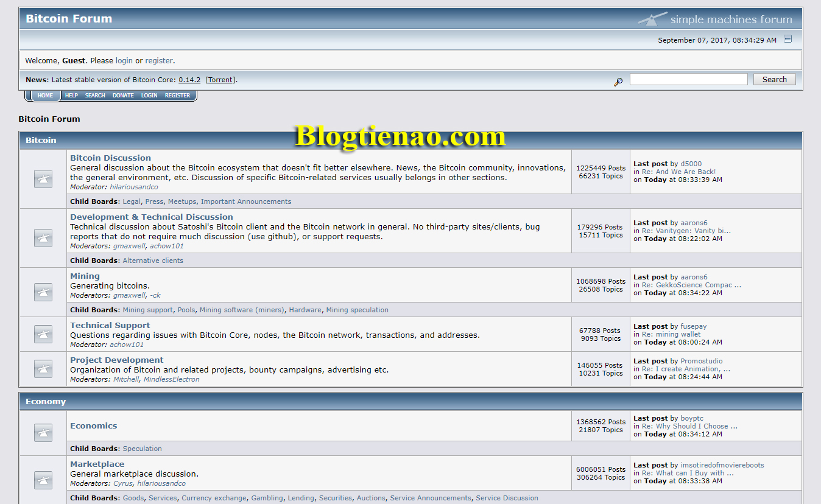Open the Service Announcements child board
821x504 pixels.
[x=431, y=498]
